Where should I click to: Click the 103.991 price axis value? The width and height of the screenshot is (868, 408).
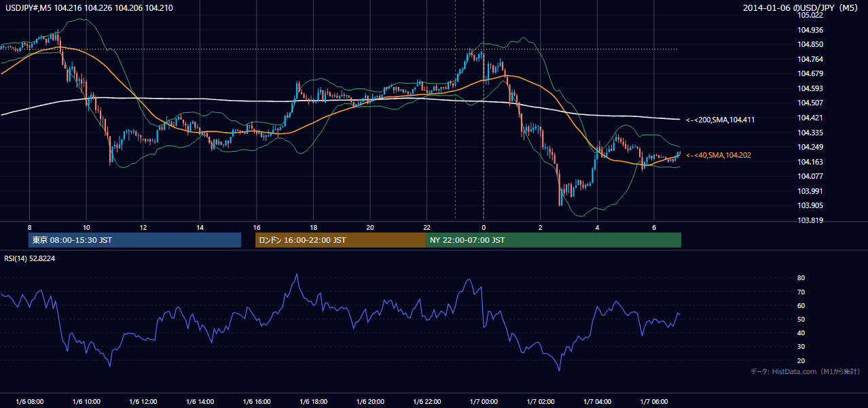pyautogui.click(x=810, y=191)
